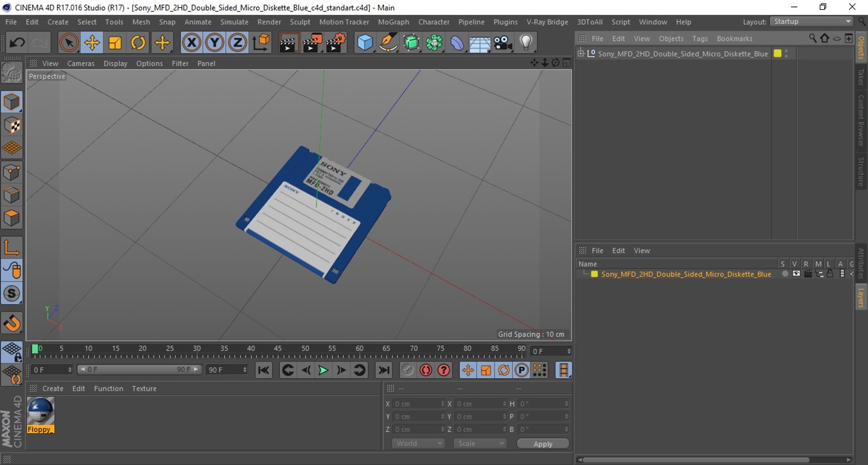Image resolution: width=868 pixels, height=465 pixels.
Task: Add a Camera object
Action: 503,43
